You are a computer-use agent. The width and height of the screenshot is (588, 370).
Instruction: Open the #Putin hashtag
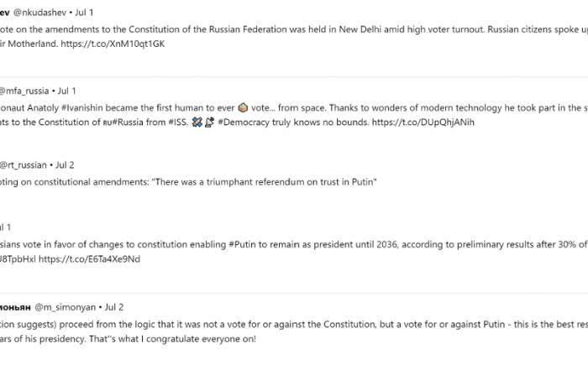(242, 244)
